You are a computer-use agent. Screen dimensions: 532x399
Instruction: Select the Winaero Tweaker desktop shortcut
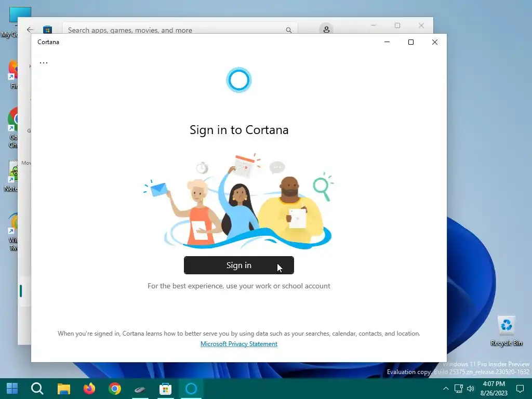pyautogui.click(x=13, y=232)
